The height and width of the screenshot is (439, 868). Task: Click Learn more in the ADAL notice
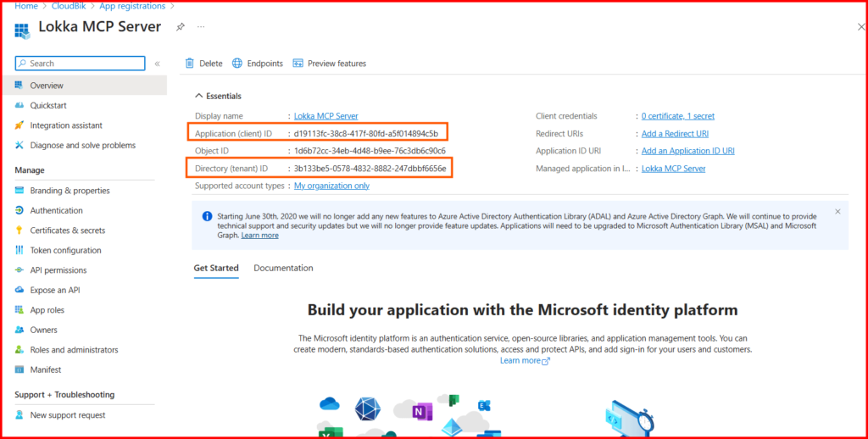tap(260, 236)
